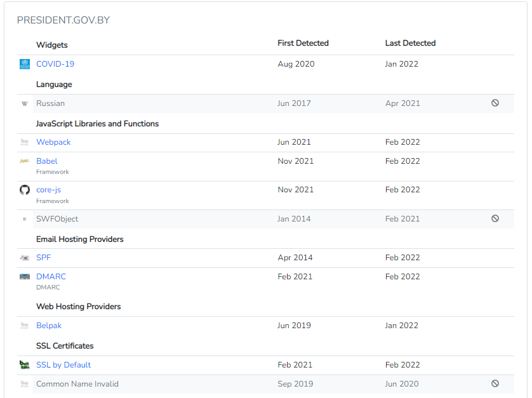Click Feb 2022 date in core-js row
The width and height of the screenshot is (532, 398).
click(x=402, y=189)
